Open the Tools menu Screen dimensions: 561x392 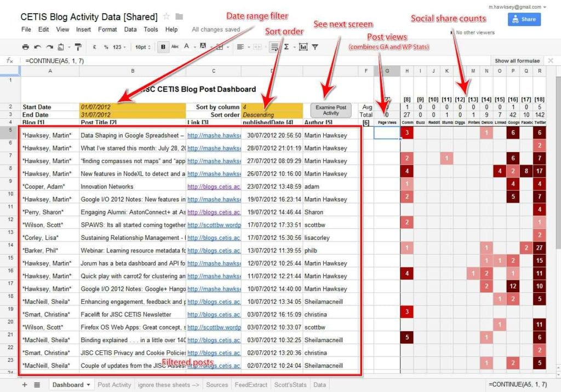tap(151, 30)
